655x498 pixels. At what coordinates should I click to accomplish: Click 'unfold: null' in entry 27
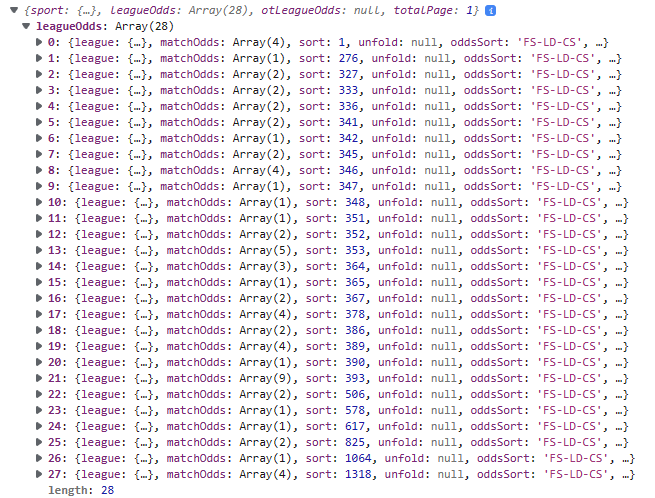click(x=425, y=474)
